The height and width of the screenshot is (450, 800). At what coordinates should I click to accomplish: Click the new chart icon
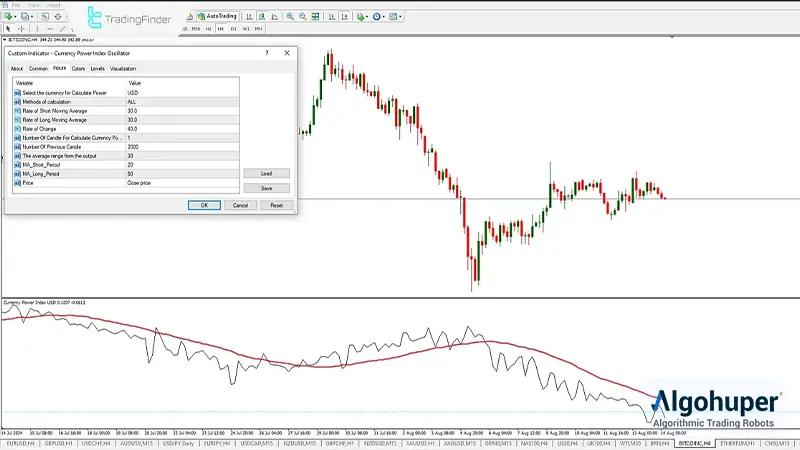(x=10, y=17)
